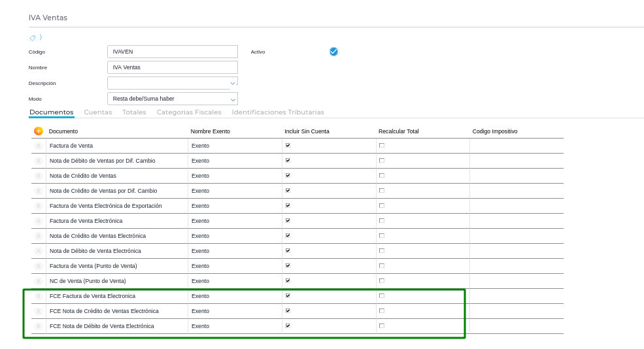Delete the Nota de Crédito de Ventas row

[38, 176]
